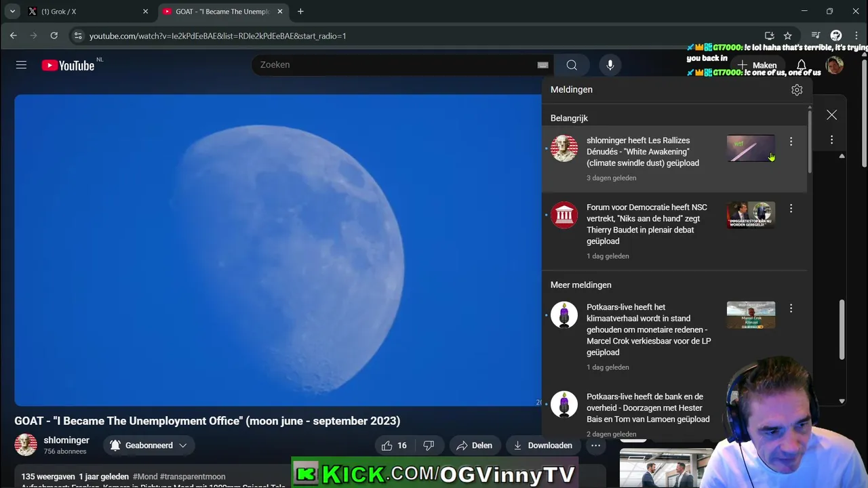
Task: Bookmark this page with star icon
Action: pyautogui.click(x=787, y=35)
